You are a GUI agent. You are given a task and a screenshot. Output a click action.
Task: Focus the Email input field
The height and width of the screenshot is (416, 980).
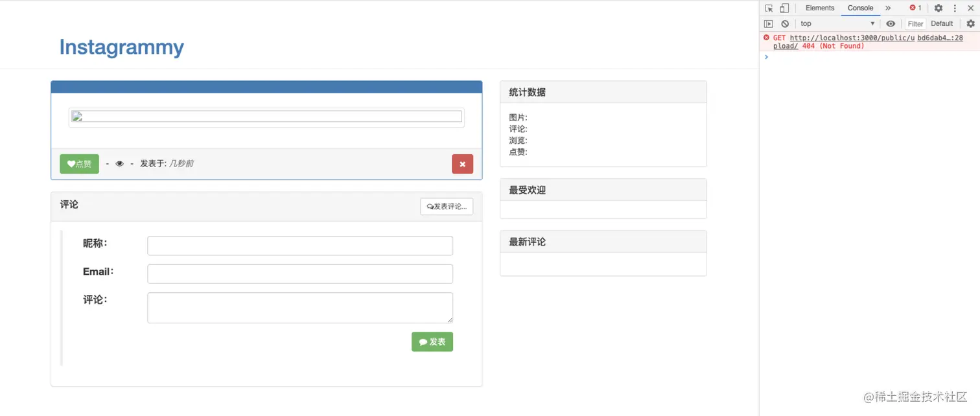(x=300, y=273)
